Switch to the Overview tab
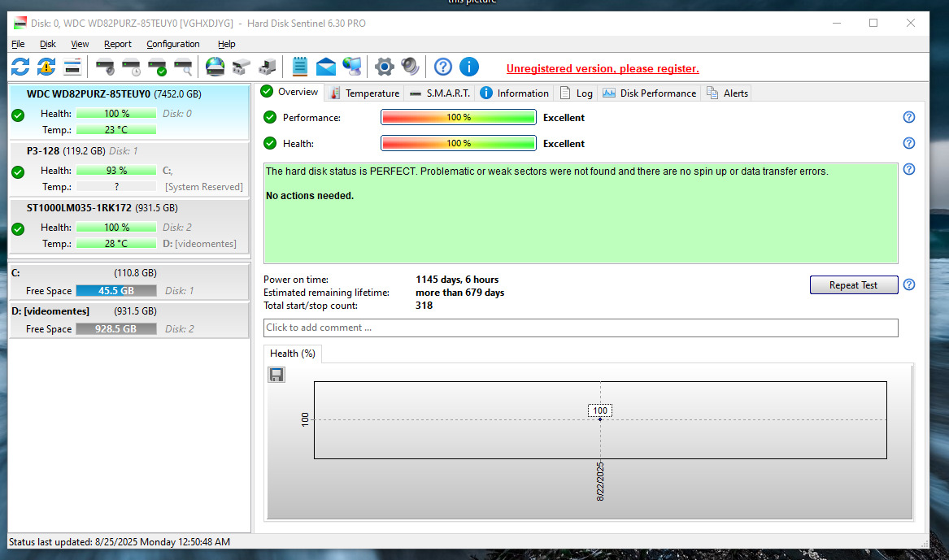Image resolution: width=949 pixels, height=560 pixels. [x=290, y=92]
